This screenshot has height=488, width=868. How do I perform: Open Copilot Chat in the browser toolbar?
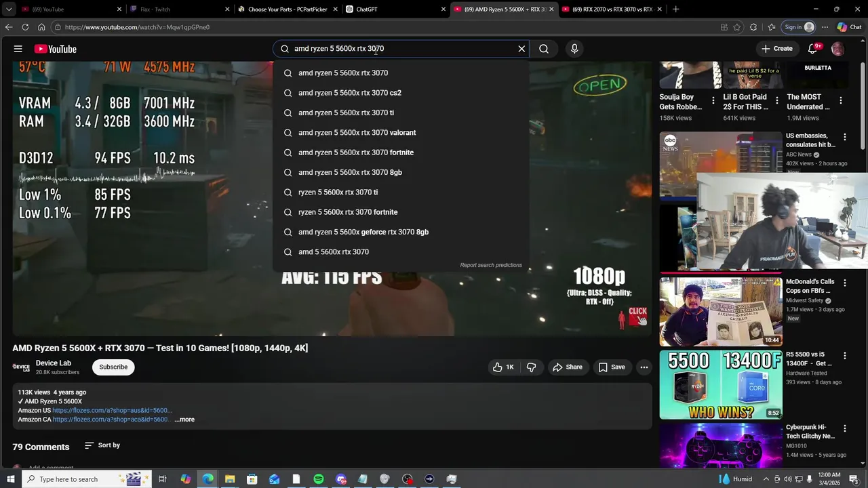pos(849,27)
